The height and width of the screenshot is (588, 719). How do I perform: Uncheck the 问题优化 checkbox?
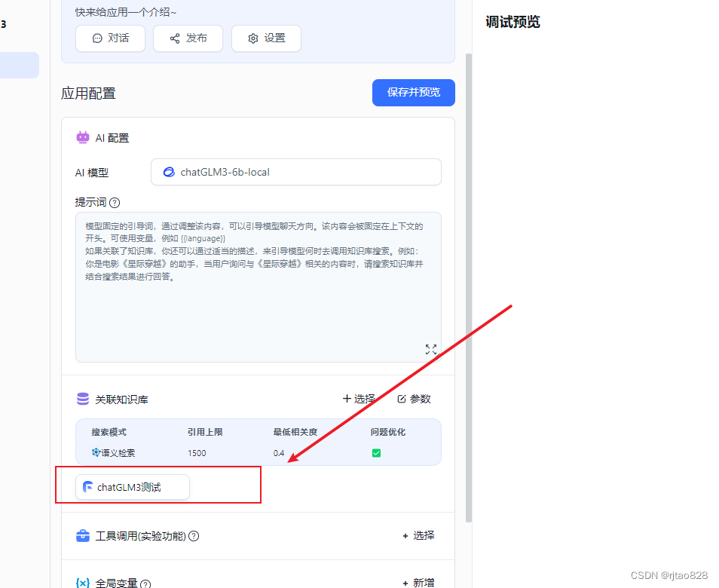(377, 453)
